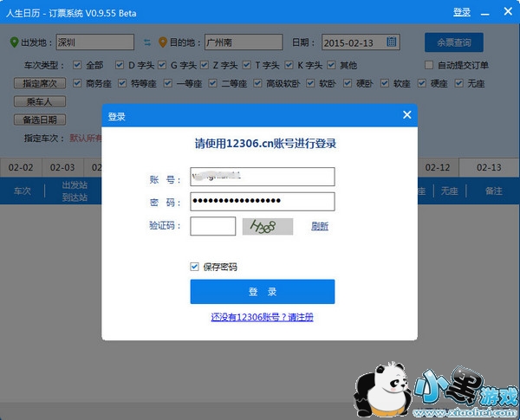
Task: Select the 02-02 date tab
Action: point(21,167)
